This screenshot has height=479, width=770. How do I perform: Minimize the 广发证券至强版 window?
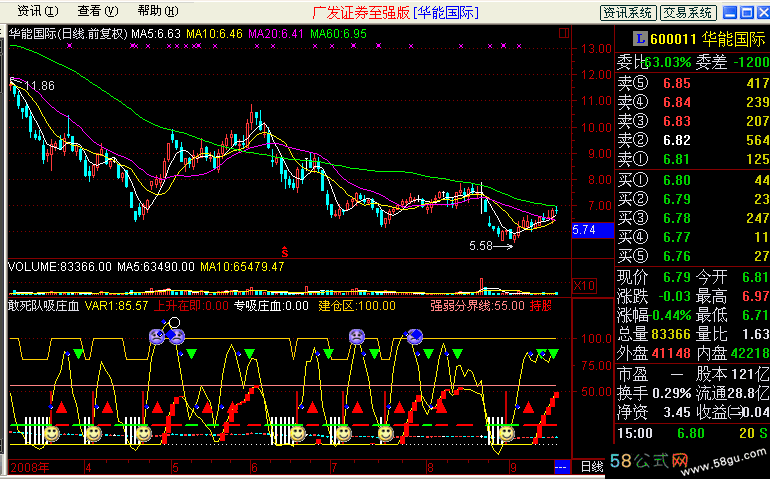click(x=730, y=13)
